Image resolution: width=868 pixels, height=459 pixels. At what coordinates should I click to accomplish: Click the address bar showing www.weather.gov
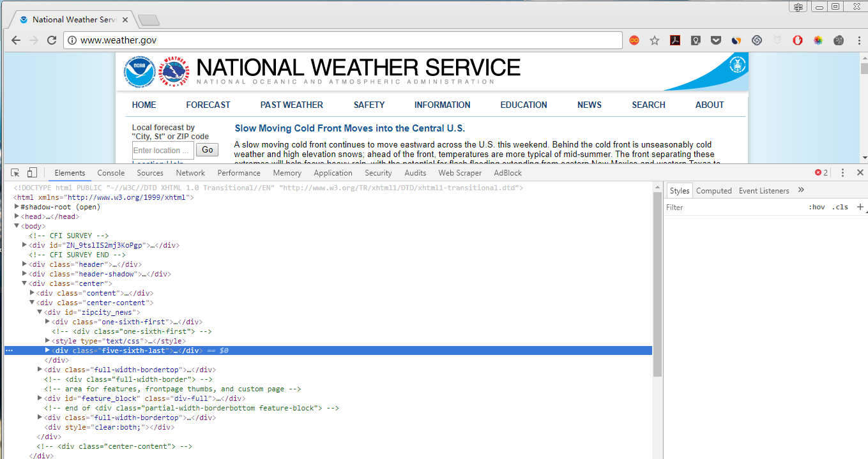[343, 40]
